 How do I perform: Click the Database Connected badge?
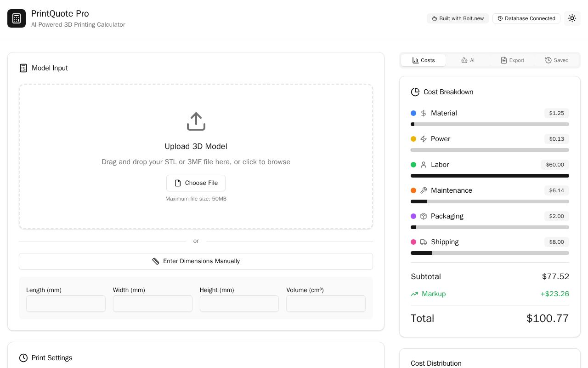[526, 18]
